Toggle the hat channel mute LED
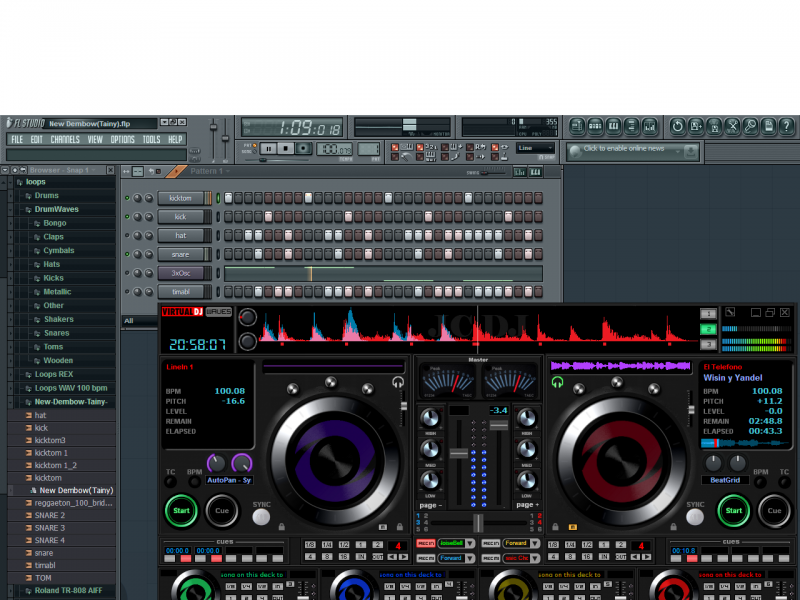The image size is (800, 600). tap(127, 235)
